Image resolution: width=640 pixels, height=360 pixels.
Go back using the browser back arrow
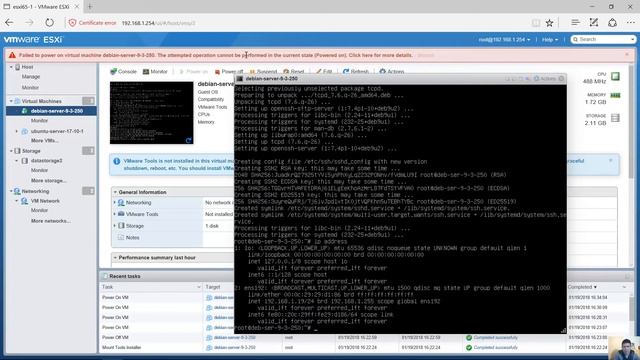tap(9, 23)
